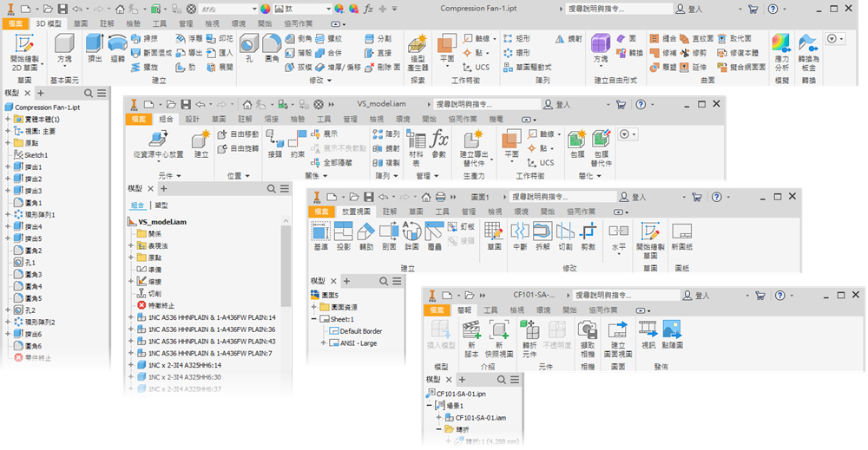The width and height of the screenshot is (868, 450).
Task: Click the Sweep (掃掠) tool
Action: pyautogui.click(x=144, y=39)
